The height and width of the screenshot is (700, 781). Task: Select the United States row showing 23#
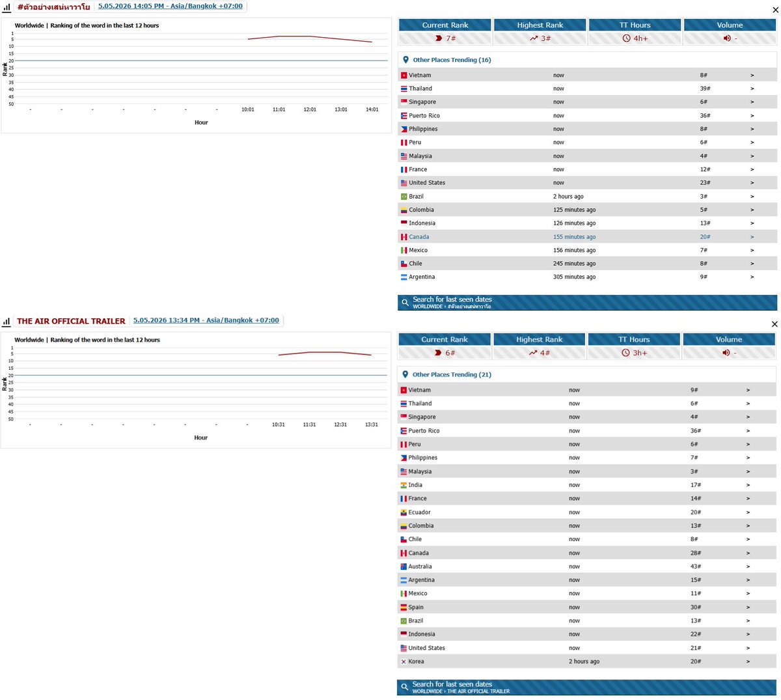tap(587, 183)
